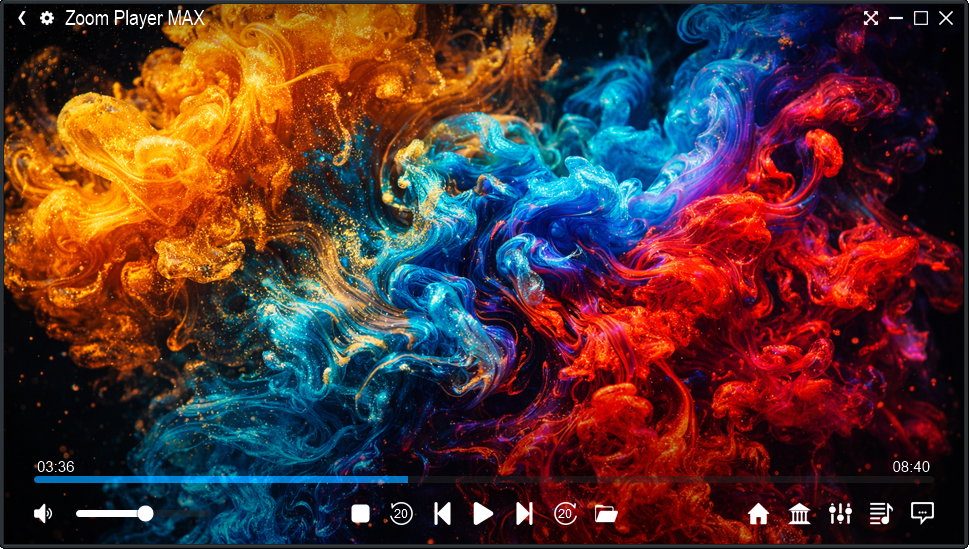Maximize the Zoom Player window
Screen dimensions: 969x549
click(x=921, y=19)
